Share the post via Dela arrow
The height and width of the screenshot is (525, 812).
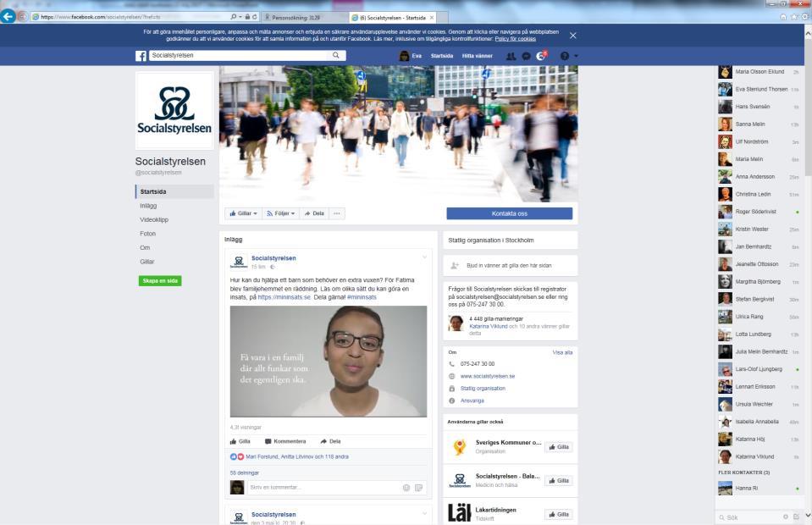click(x=330, y=442)
